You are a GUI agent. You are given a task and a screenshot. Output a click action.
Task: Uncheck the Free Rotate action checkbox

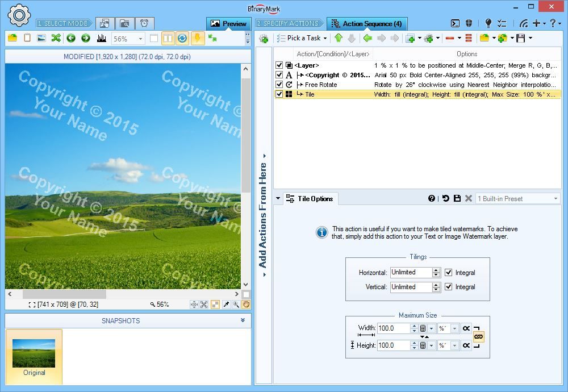coord(279,85)
